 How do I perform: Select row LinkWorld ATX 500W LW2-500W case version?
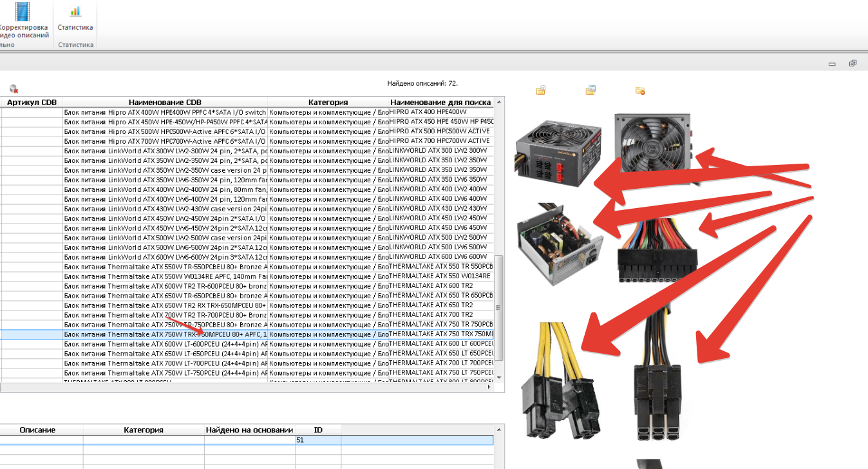click(247, 238)
